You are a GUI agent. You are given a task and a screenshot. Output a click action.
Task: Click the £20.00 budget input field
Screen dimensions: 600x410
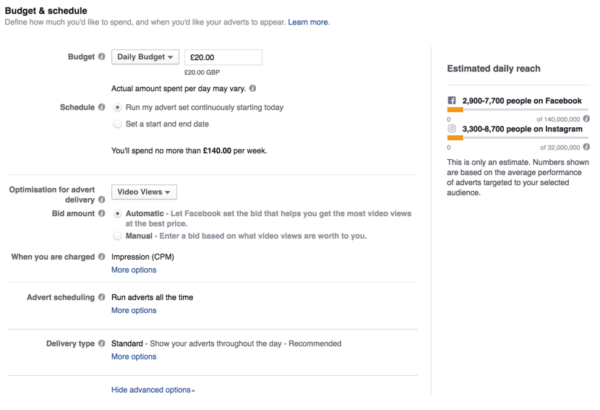coord(223,57)
